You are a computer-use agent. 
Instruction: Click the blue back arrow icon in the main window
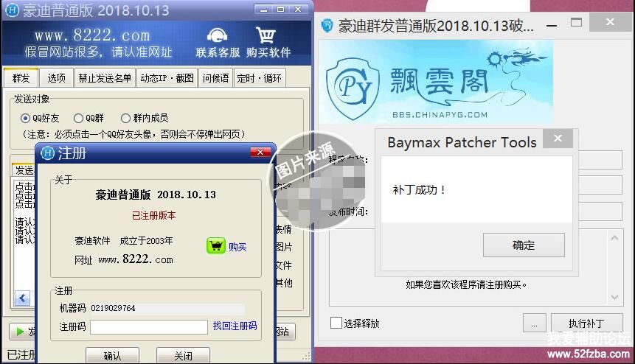coord(22,298)
